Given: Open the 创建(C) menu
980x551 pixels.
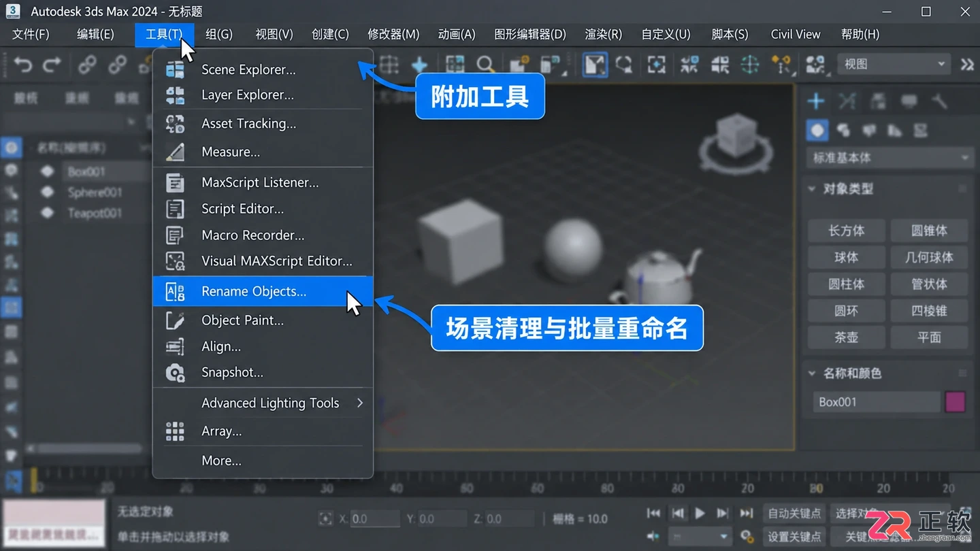Looking at the screenshot, I should pos(330,34).
